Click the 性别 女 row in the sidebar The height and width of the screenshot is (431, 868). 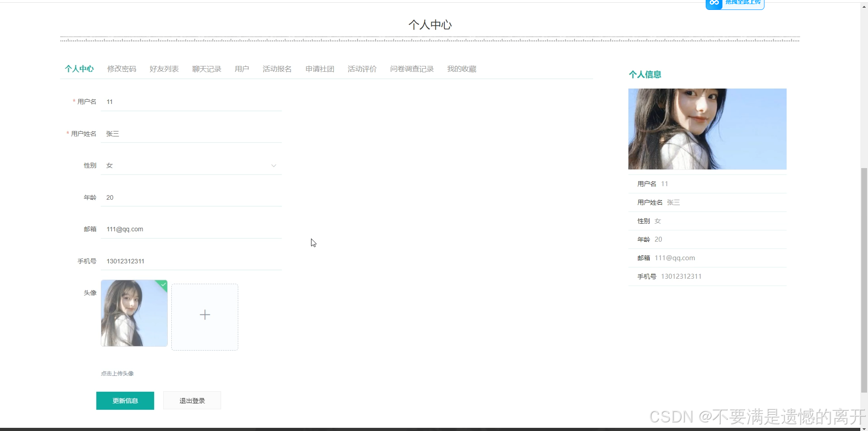(708, 221)
